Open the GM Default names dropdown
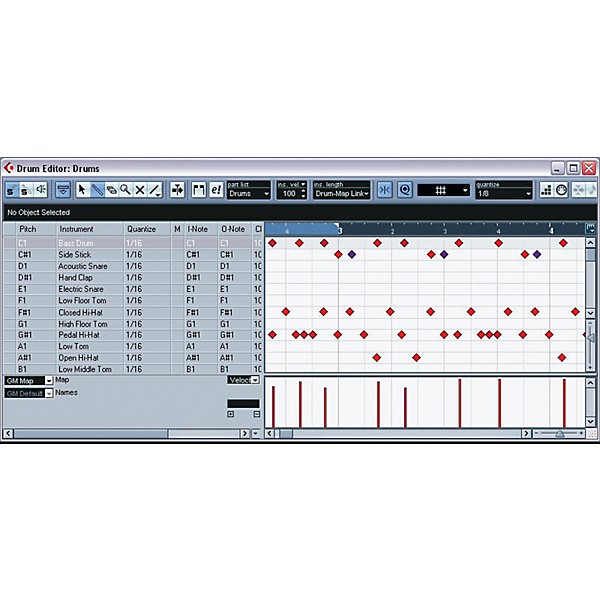The image size is (600, 600). click(x=29, y=393)
